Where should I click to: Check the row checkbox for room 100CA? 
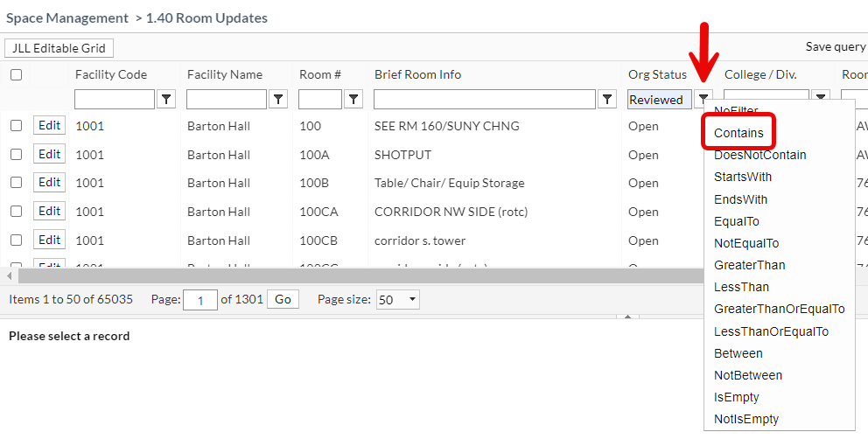pos(16,212)
